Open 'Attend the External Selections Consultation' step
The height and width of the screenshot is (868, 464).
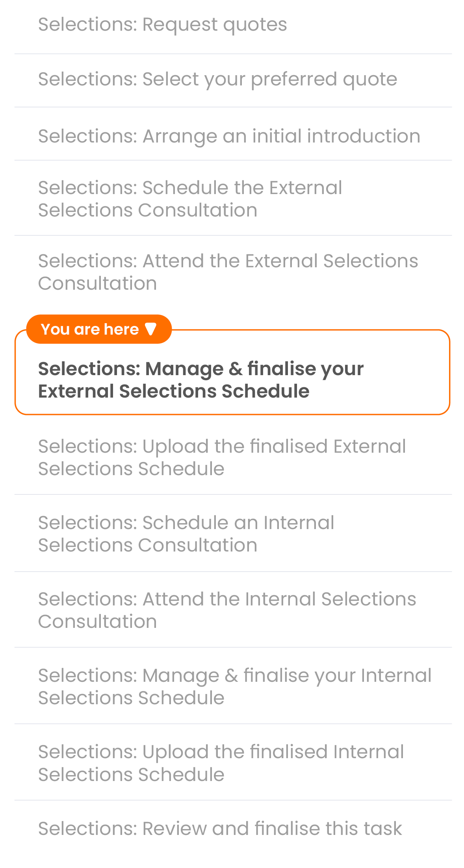point(228,272)
